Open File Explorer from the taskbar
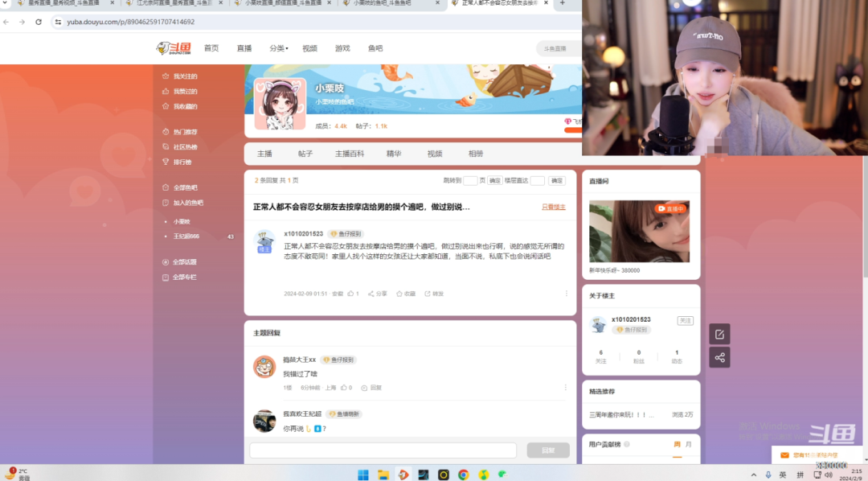This screenshot has width=868, height=481. (383, 475)
